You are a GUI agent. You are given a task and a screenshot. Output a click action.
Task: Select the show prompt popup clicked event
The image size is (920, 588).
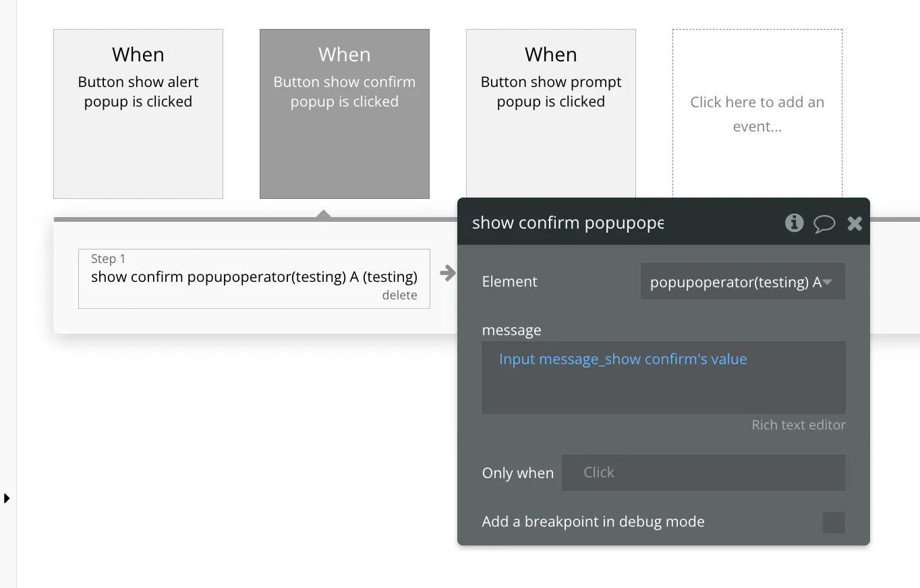coord(550,113)
